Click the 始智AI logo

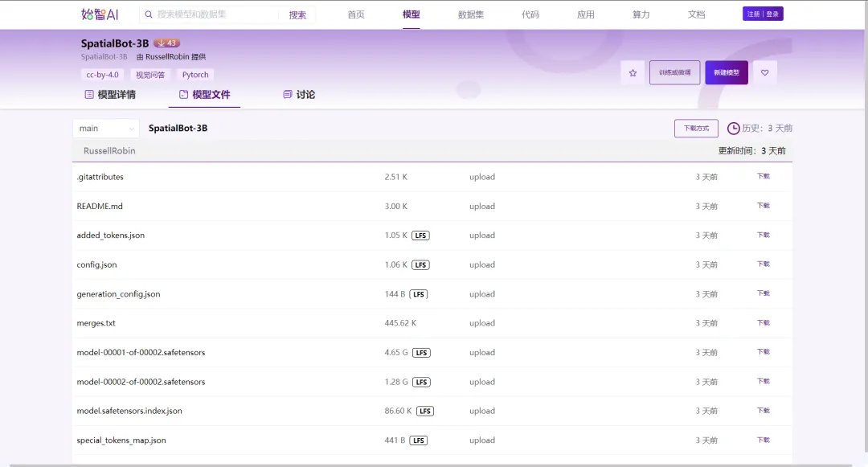(x=100, y=14)
